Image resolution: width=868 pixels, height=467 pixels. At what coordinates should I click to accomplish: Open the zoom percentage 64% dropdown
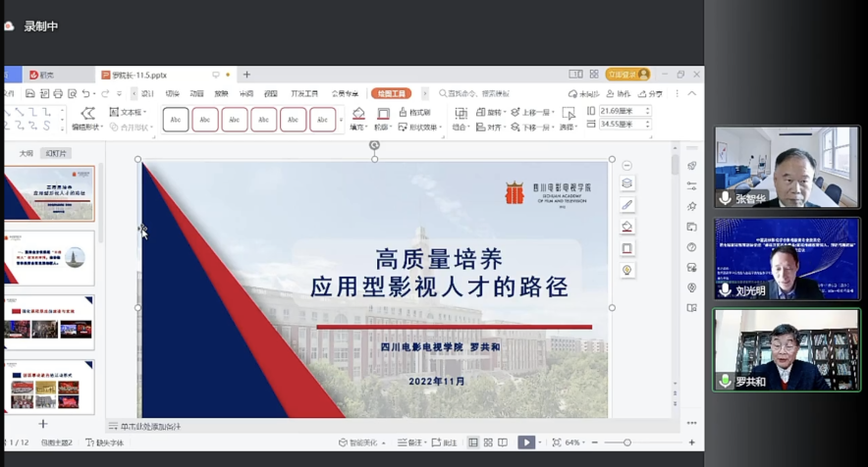573,442
